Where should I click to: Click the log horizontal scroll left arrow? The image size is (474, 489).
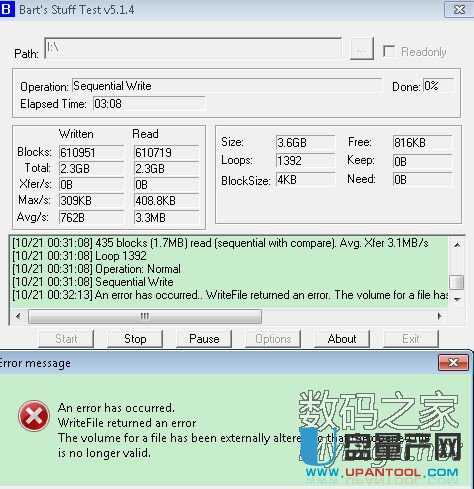point(19,316)
